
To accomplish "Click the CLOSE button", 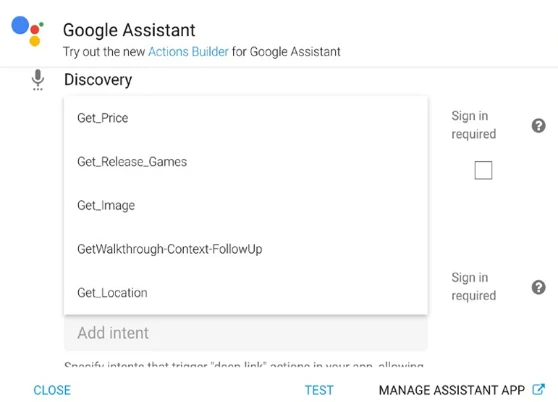I will pyautogui.click(x=52, y=390).
